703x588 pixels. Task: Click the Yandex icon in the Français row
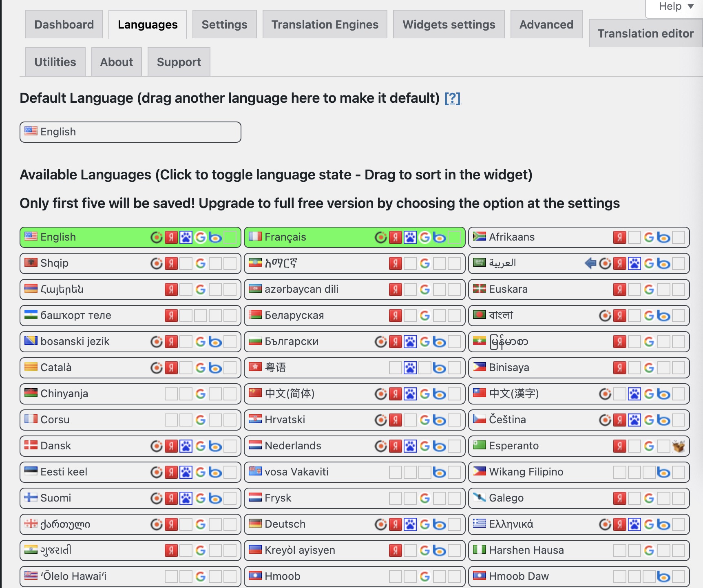(x=395, y=237)
